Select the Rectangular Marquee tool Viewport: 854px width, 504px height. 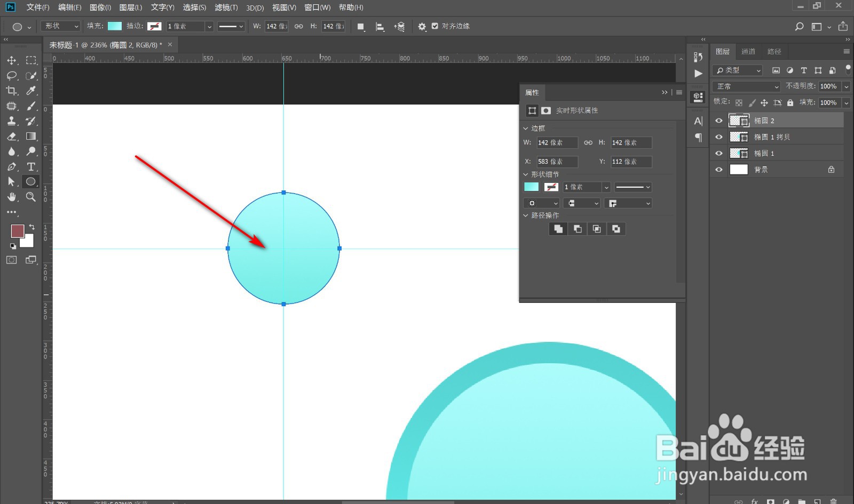pos(31,60)
